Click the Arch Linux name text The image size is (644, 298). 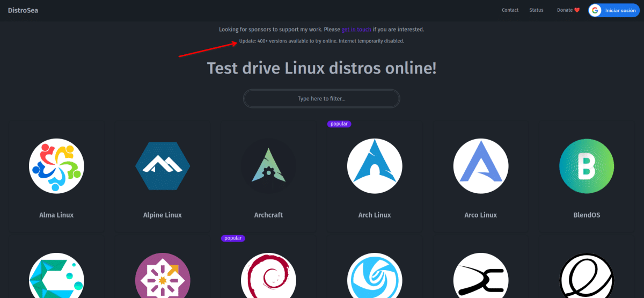(x=375, y=215)
